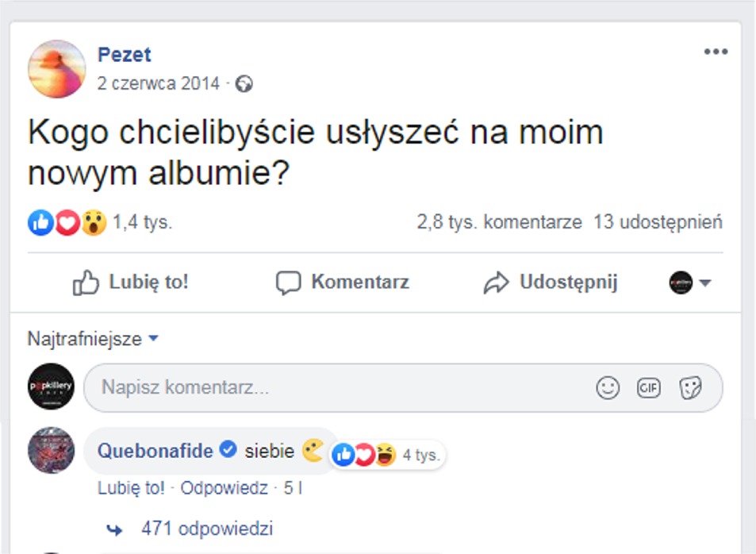Expand the 471 odpowiedzi replies
The image size is (756, 554).
(x=206, y=529)
